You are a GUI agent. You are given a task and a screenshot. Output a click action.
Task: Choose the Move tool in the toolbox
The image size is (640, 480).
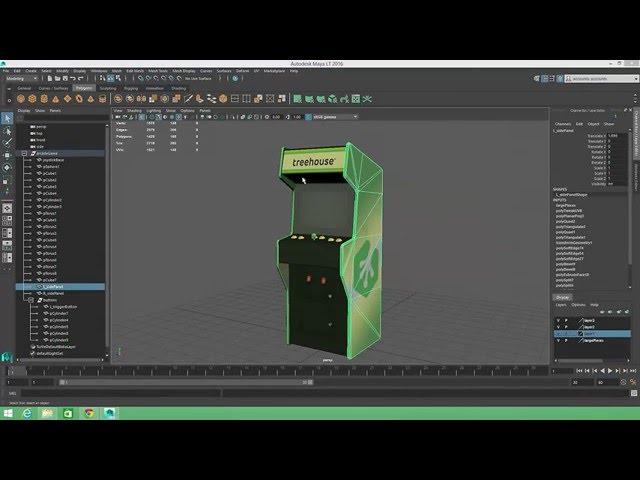coord(7,155)
